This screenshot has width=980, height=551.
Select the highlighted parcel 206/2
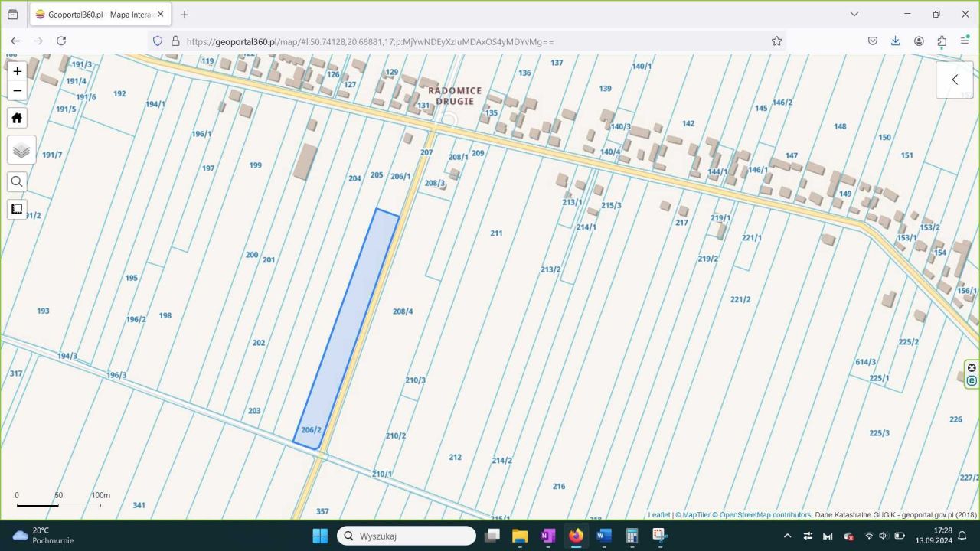346,329
